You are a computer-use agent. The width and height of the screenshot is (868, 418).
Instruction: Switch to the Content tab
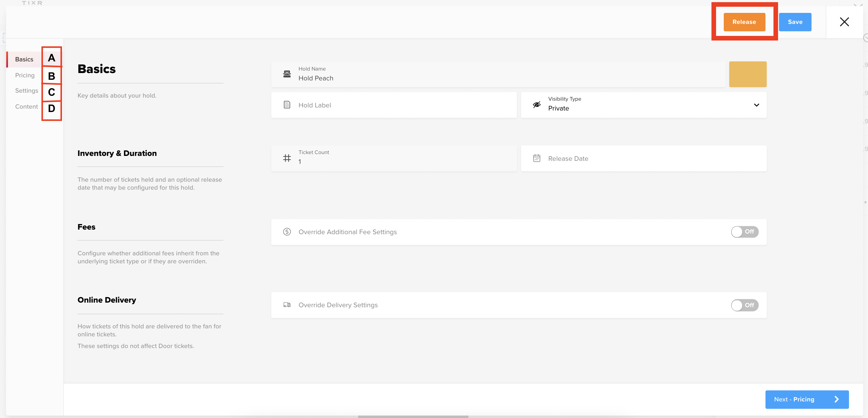[x=26, y=106]
